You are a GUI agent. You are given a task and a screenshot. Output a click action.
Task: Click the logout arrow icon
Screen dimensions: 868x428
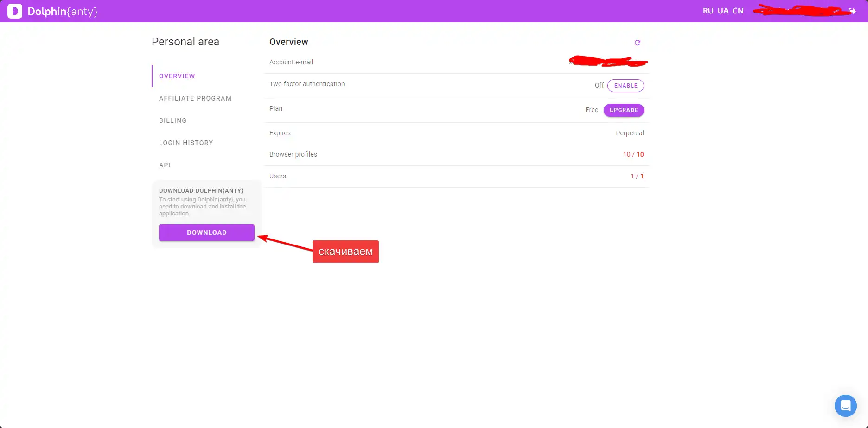click(x=852, y=11)
